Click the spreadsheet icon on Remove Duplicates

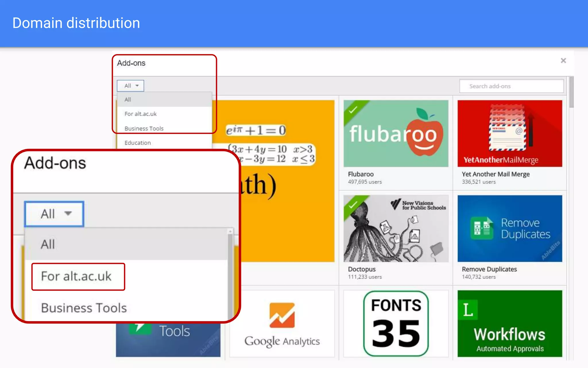click(x=482, y=228)
